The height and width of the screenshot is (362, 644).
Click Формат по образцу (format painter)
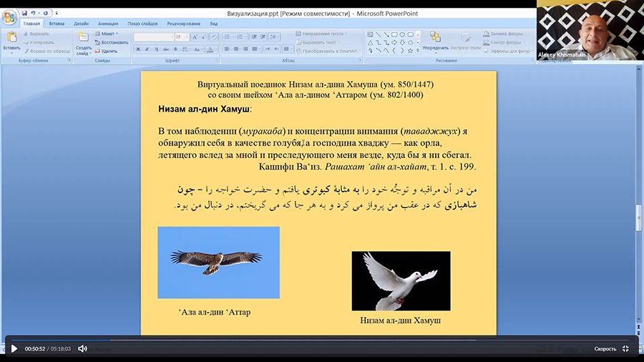(47, 51)
